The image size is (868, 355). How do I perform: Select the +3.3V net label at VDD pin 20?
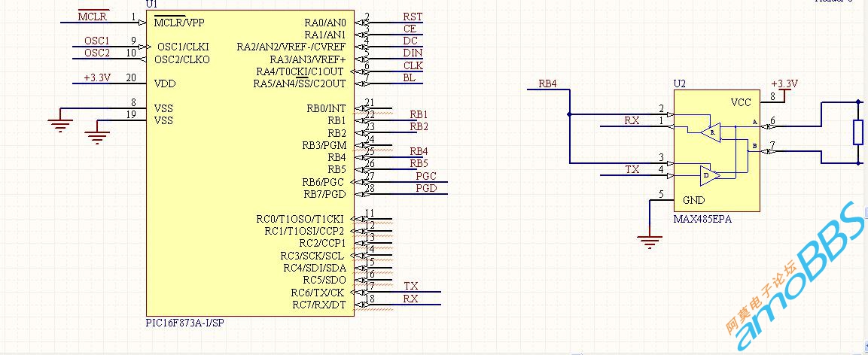[x=97, y=78]
